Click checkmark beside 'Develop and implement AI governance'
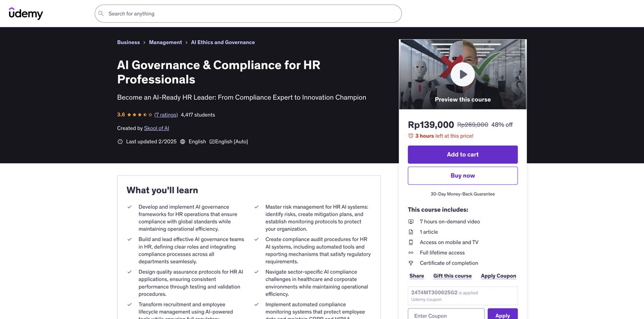 (x=129, y=207)
